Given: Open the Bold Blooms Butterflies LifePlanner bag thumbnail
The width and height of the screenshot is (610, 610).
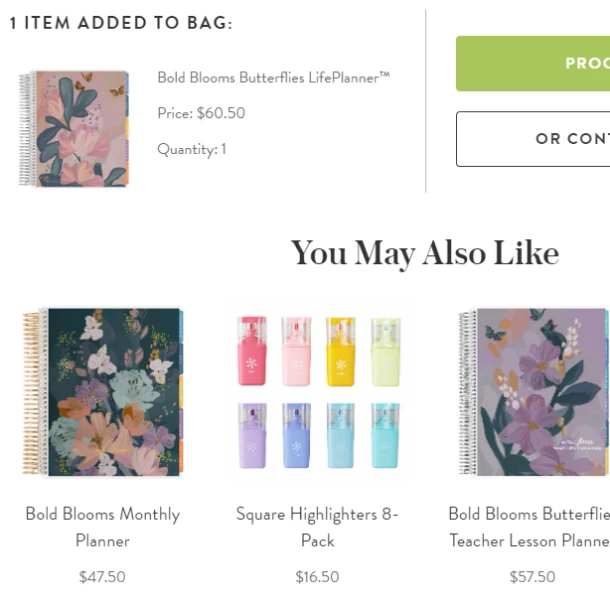Looking at the screenshot, I should pos(75,128).
